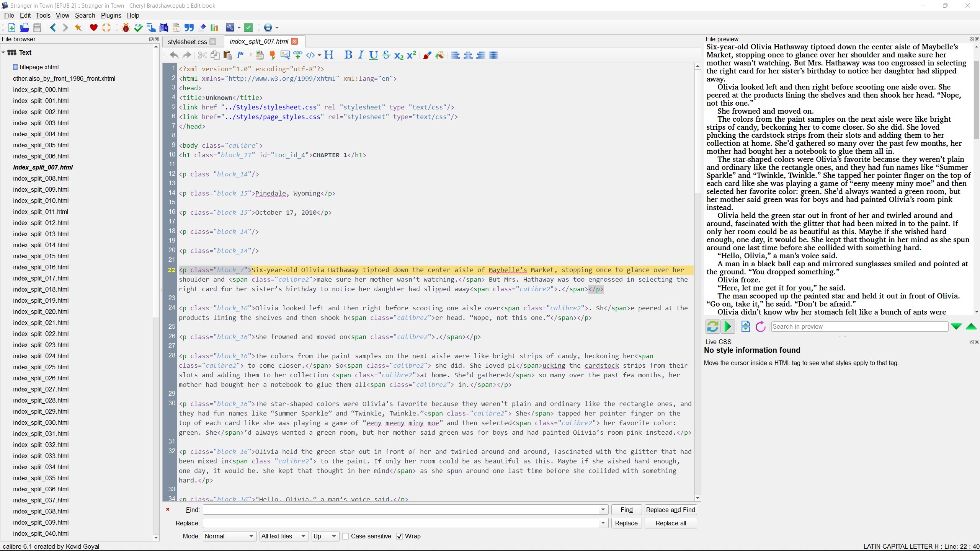Switch to the stylesheet.css tab

pyautogui.click(x=187, y=42)
